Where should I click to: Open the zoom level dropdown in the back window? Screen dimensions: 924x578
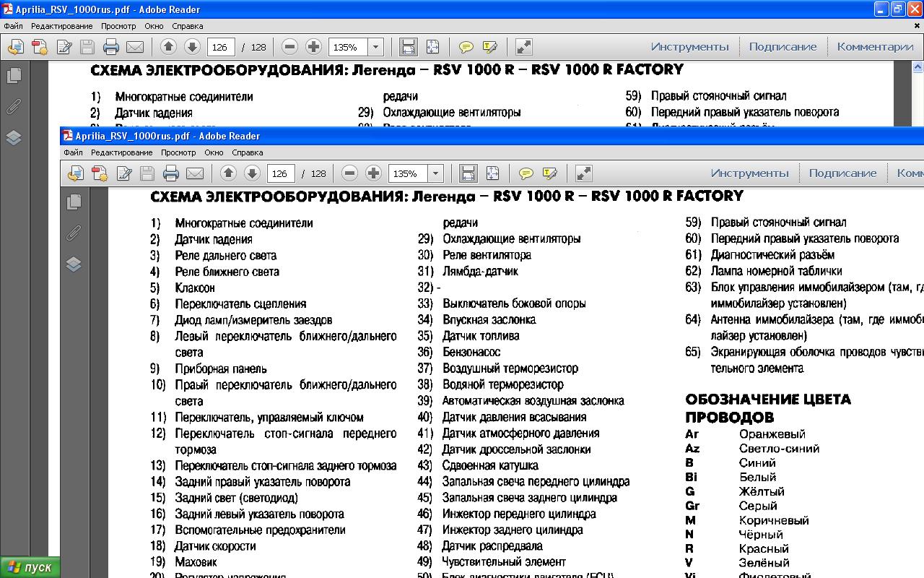375,47
